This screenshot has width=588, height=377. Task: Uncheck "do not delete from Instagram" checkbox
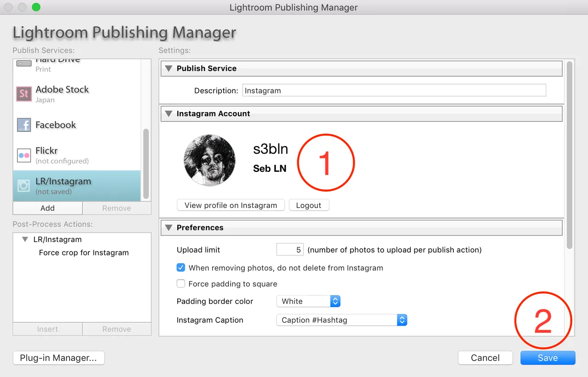tap(181, 268)
